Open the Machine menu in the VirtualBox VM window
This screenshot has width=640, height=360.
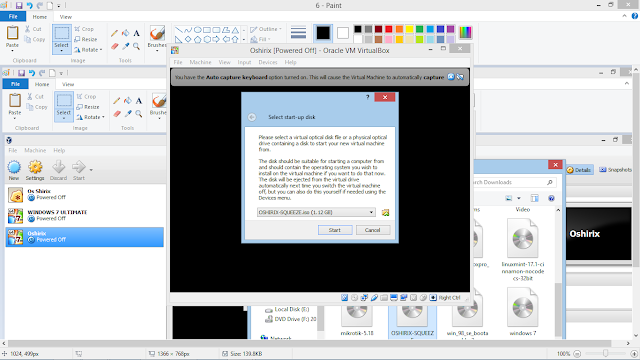coord(200,62)
